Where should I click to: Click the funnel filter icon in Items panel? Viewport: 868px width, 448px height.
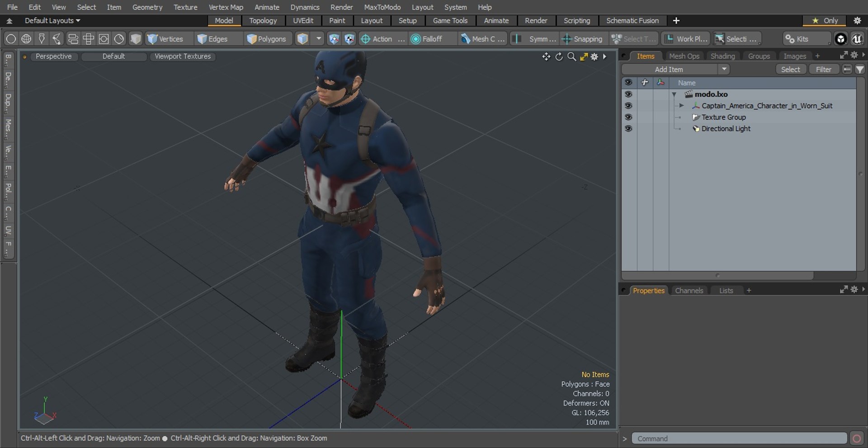coord(859,69)
